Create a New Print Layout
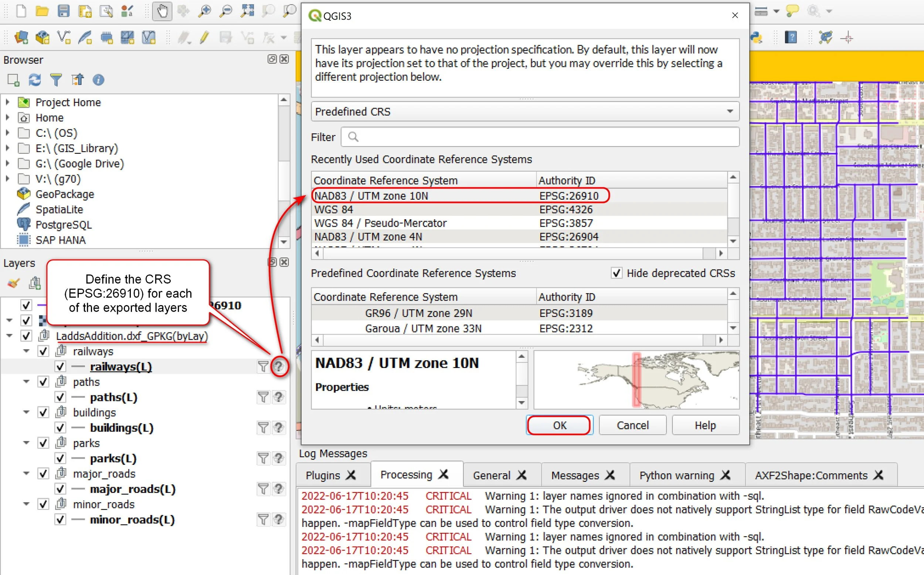Image resolution: width=924 pixels, height=575 pixels. [85, 11]
